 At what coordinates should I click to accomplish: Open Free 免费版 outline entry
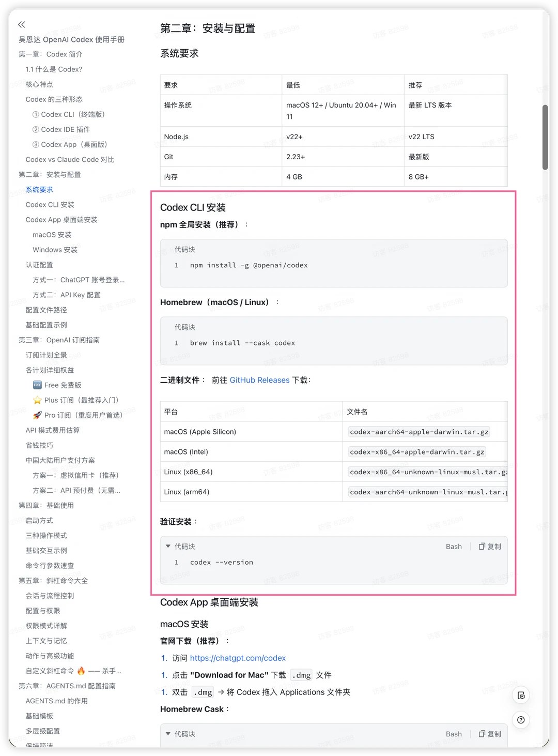click(x=57, y=385)
